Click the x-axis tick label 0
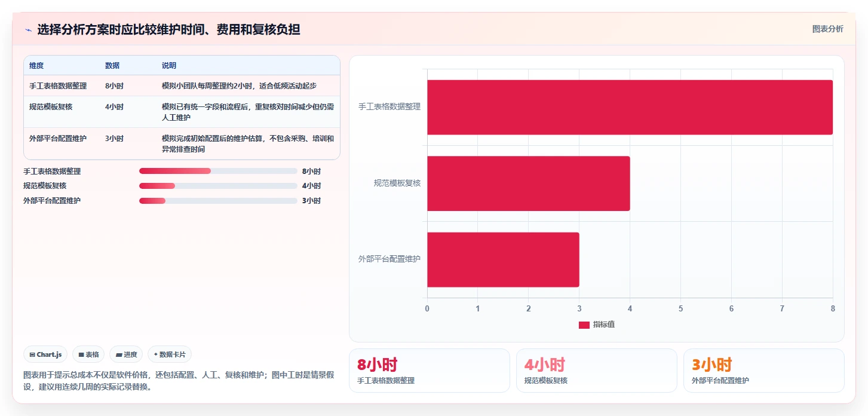The image size is (868, 416). click(x=427, y=308)
